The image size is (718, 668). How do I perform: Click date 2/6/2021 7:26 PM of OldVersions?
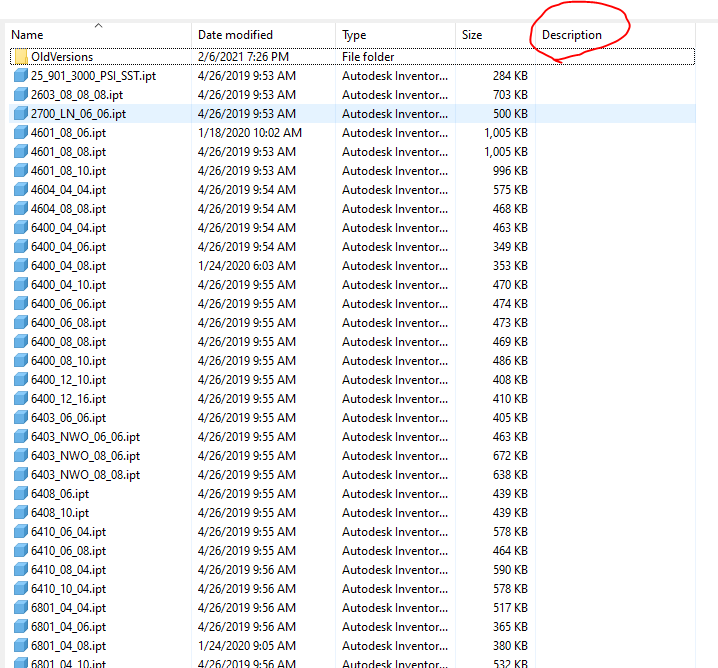tap(243, 57)
